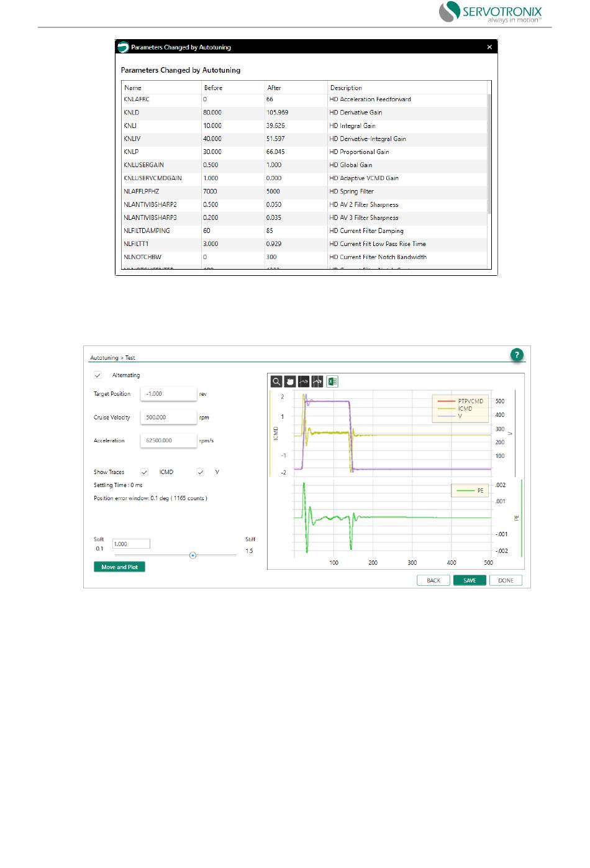Click the Servotronix logo icon in dialog title
Image resolution: width=590 pixels, height=868 pixels.
(123, 47)
